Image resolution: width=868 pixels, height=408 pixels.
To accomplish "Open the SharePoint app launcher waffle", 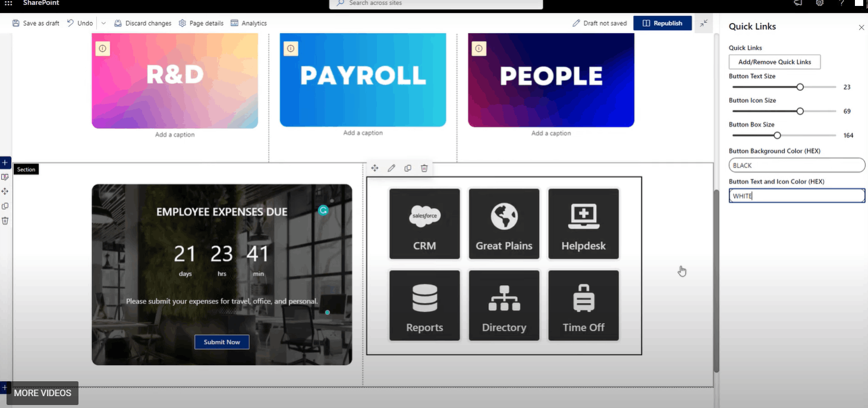I will (x=8, y=3).
